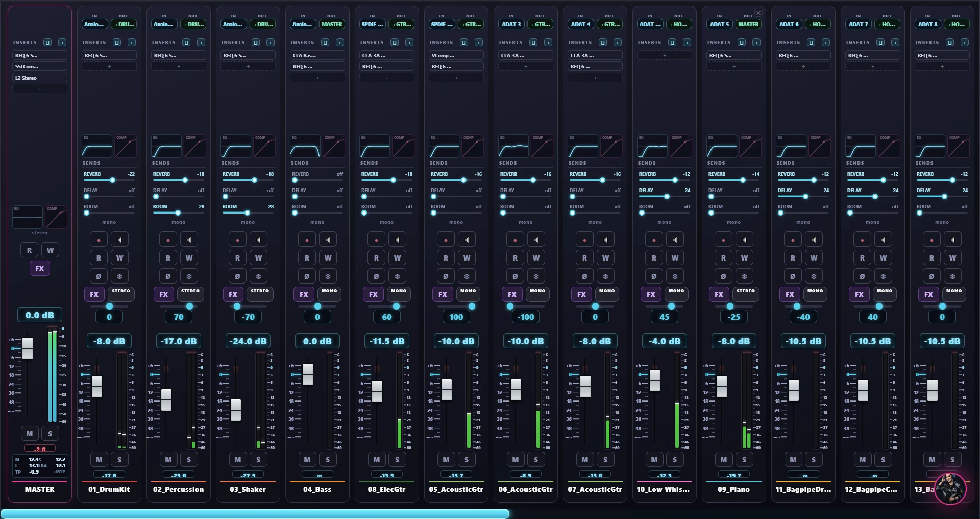Image resolution: width=980 pixels, height=519 pixels.
Task: Open the ADAT-4 input selector on 07_AcousticGtr
Action: (x=581, y=25)
